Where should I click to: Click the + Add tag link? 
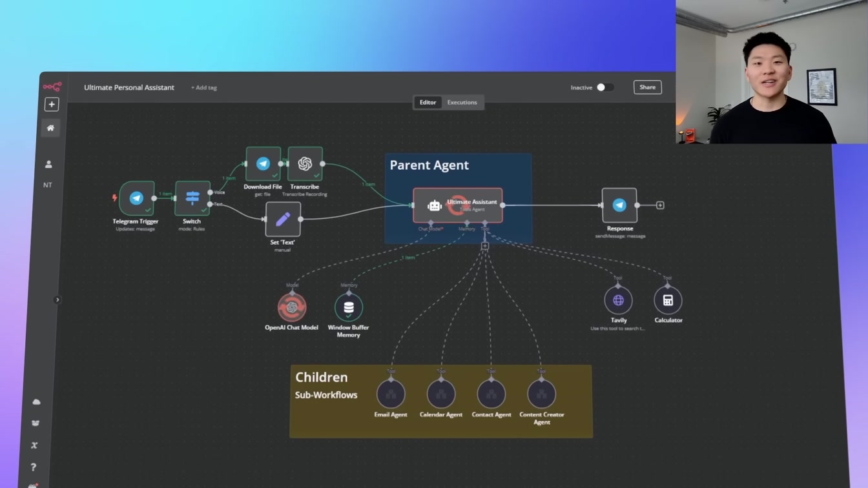tap(204, 88)
